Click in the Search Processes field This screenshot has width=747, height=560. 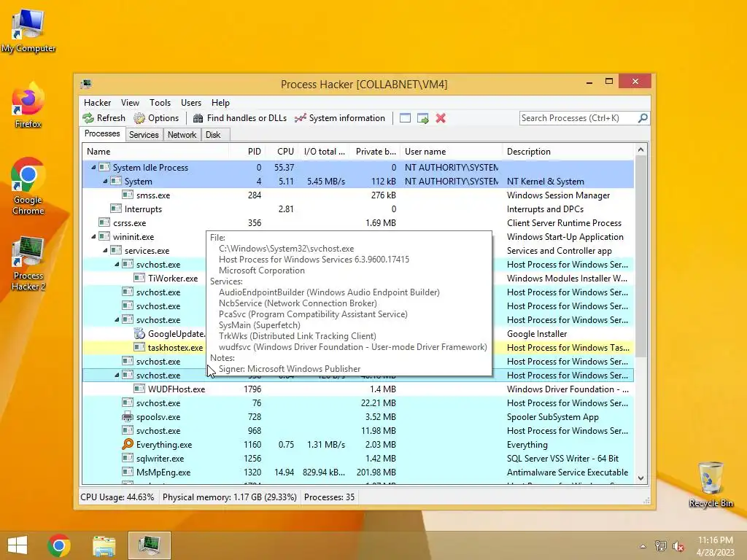pyautogui.click(x=578, y=118)
